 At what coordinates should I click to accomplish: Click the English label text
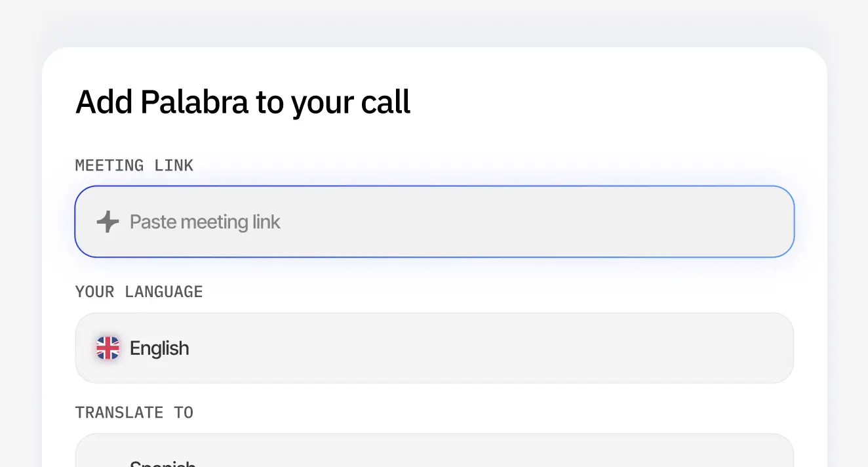click(x=159, y=348)
